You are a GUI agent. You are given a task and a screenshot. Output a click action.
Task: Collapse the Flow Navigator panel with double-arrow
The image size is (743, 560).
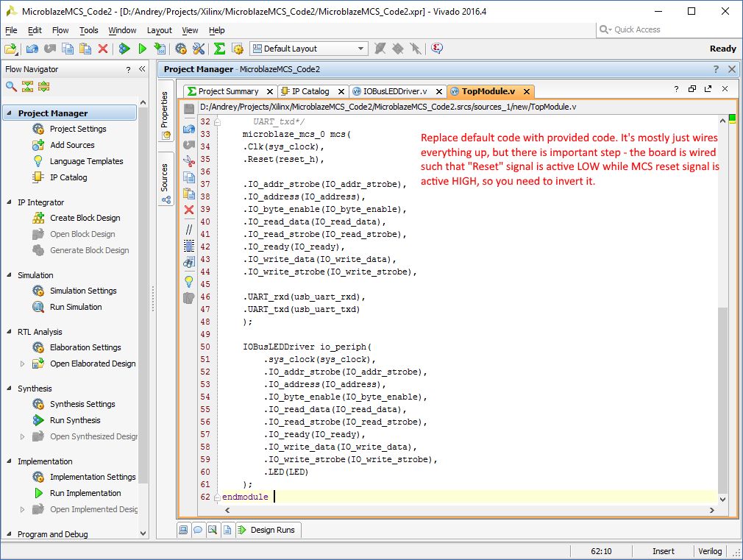[x=142, y=69]
